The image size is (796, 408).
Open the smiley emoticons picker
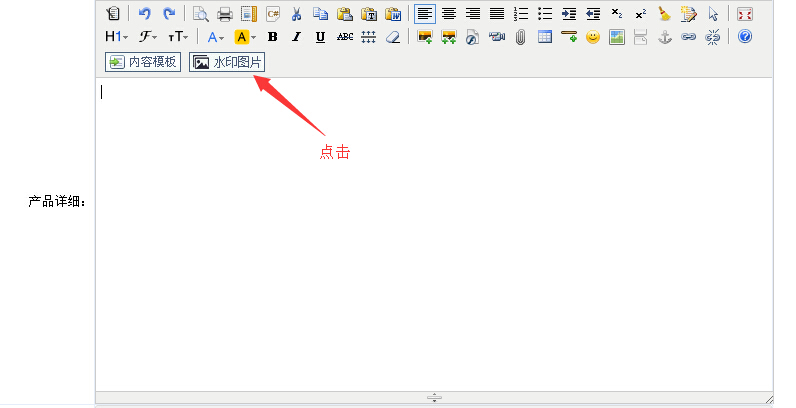point(592,37)
